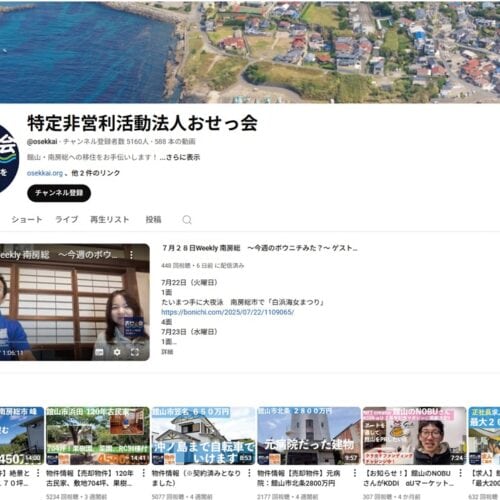Open the partly visible 南房総市 4507 thumbnail

click(22, 436)
